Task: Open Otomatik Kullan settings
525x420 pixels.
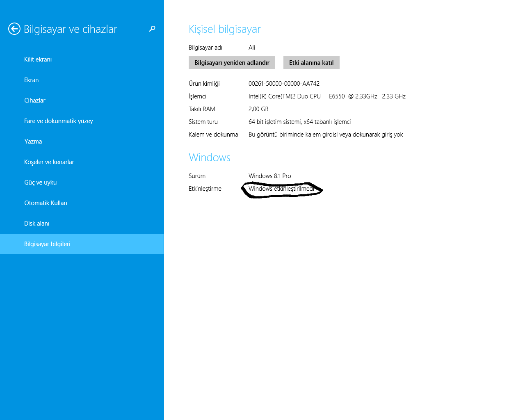Action: (82, 203)
